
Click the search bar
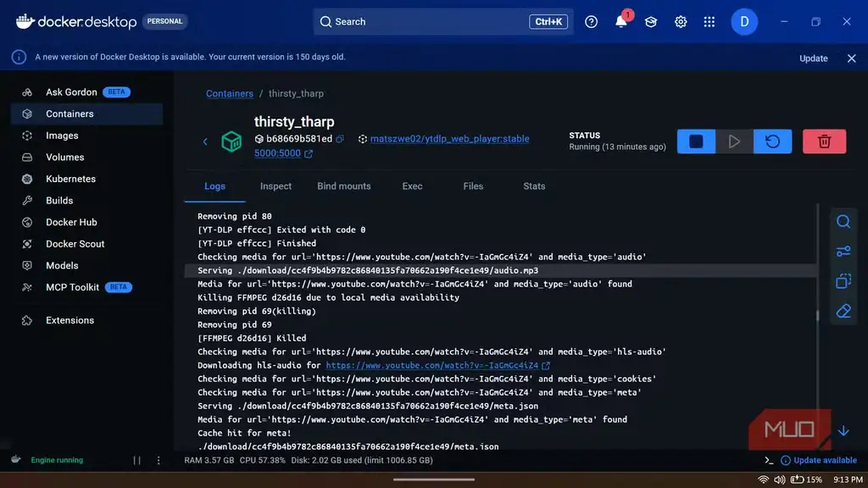tap(442, 21)
